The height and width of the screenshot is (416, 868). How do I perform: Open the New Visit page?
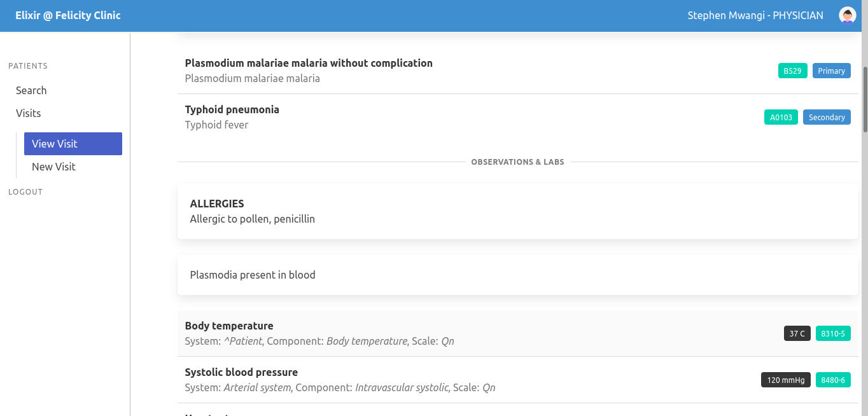53,167
